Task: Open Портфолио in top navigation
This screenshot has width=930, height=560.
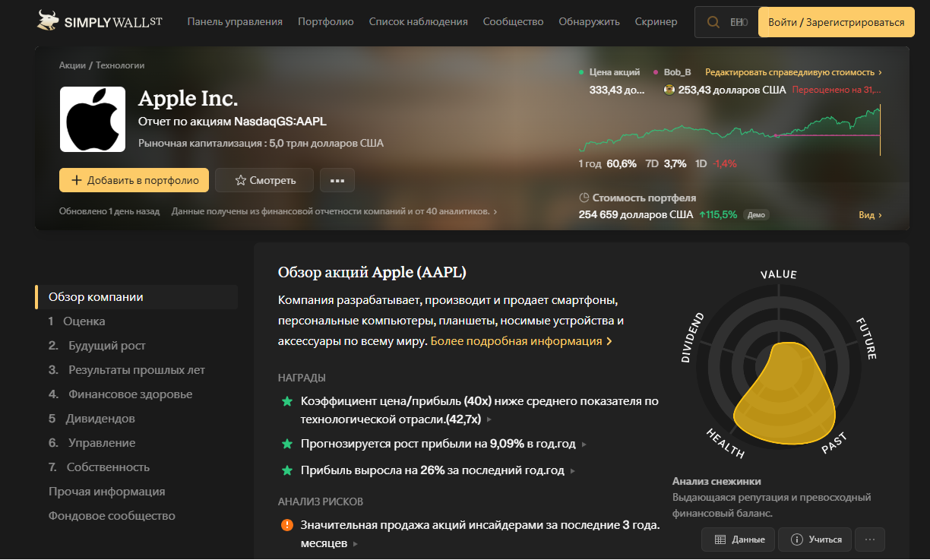Action: (326, 22)
